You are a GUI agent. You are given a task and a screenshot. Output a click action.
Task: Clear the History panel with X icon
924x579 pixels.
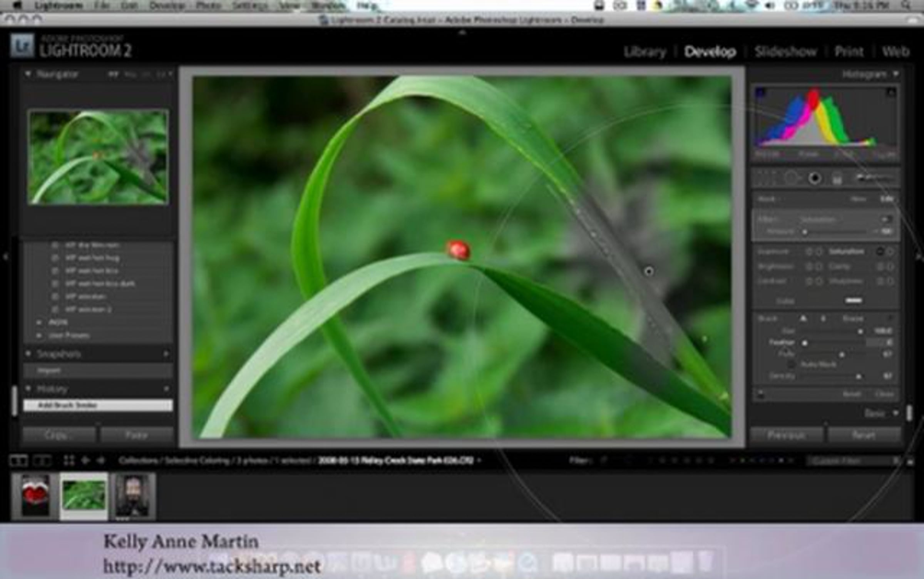point(166,389)
